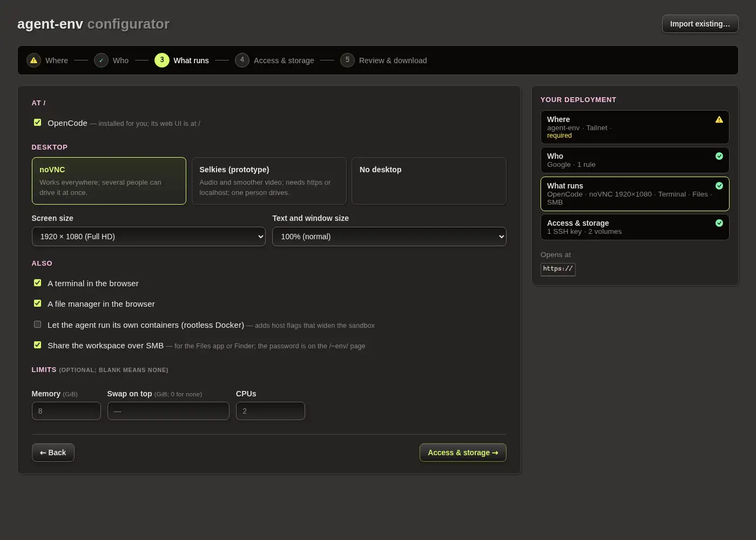
Task: Click the green check on the Who deployment card
Action: tap(719, 156)
